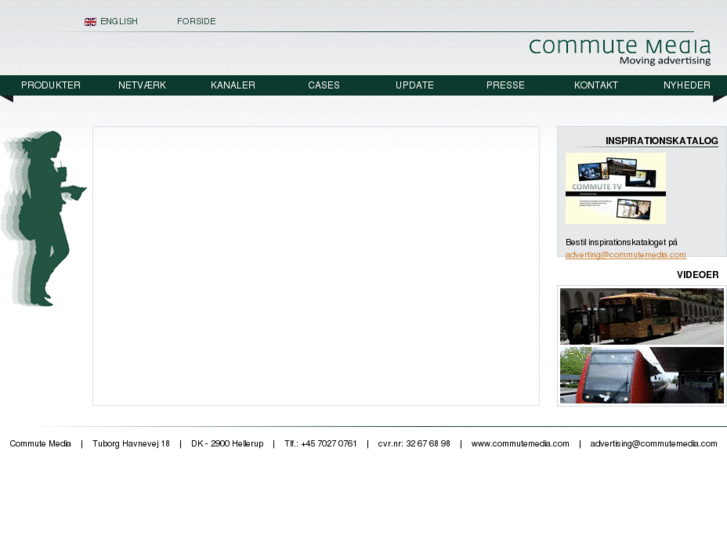
Task: Play the red train video thumbnail
Action: point(642,375)
